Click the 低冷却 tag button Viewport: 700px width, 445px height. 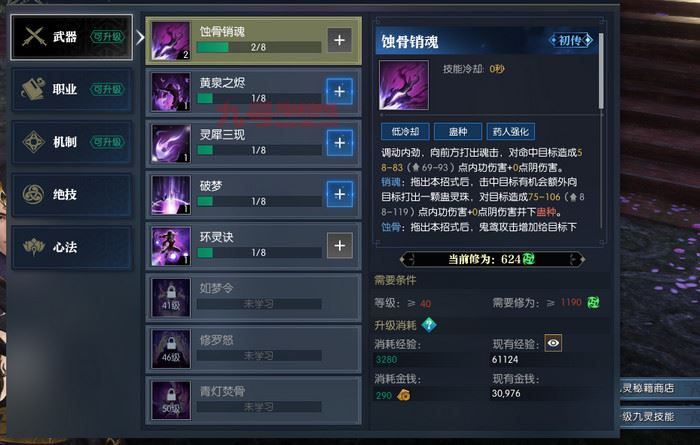coord(405,131)
